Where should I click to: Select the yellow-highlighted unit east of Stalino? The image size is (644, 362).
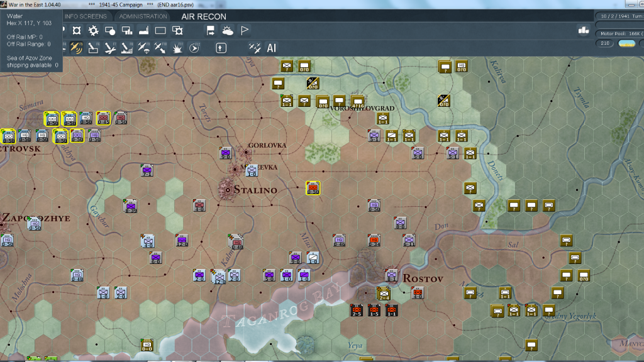point(313,187)
